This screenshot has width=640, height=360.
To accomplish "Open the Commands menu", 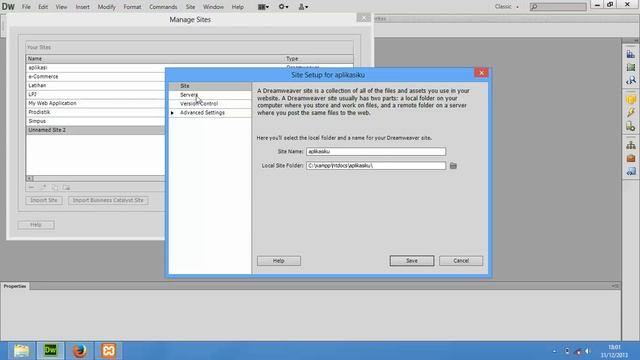I will tap(163, 7).
